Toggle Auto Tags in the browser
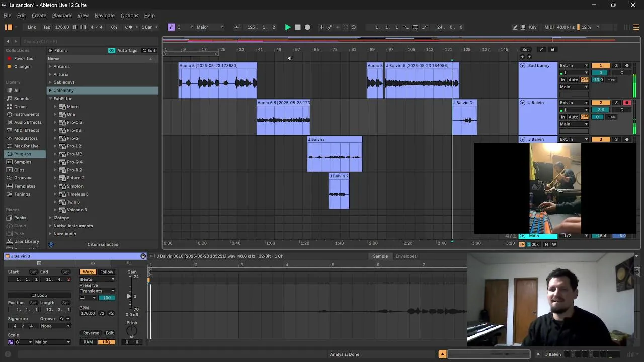The image size is (644, 362). [x=123, y=50]
